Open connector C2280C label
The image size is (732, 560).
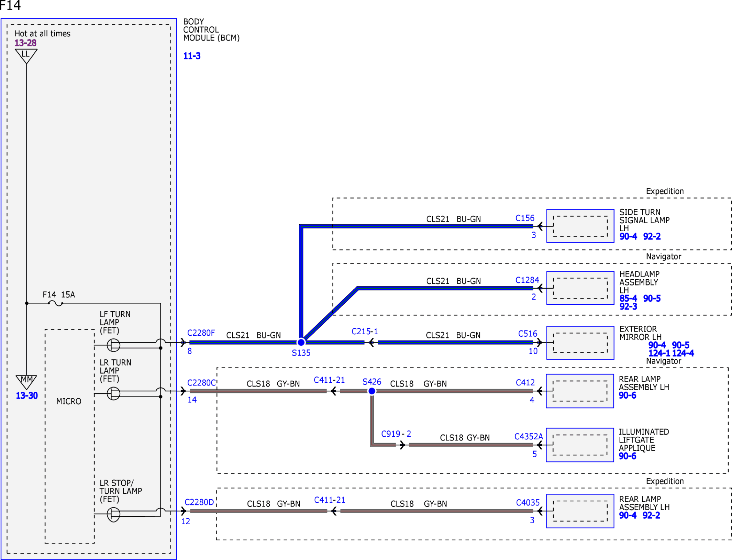tap(201, 383)
